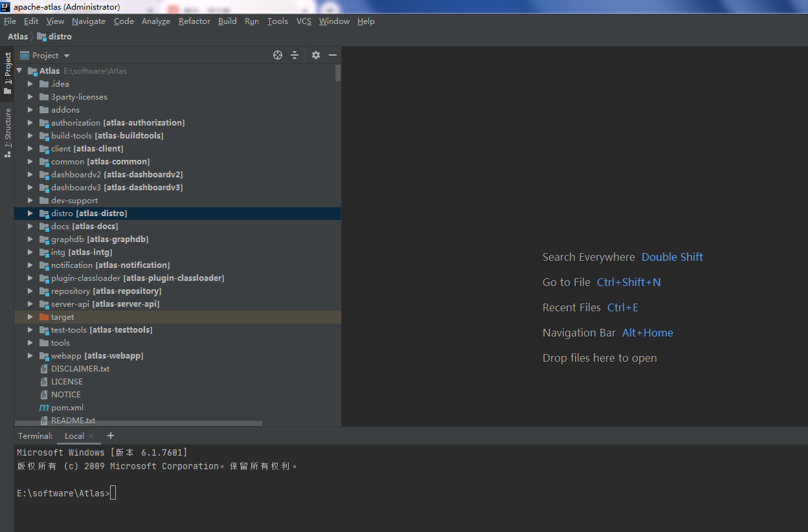Add a new terminal session with plus icon
The height and width of the screenshot is (532, 808).
pos(111,436)
